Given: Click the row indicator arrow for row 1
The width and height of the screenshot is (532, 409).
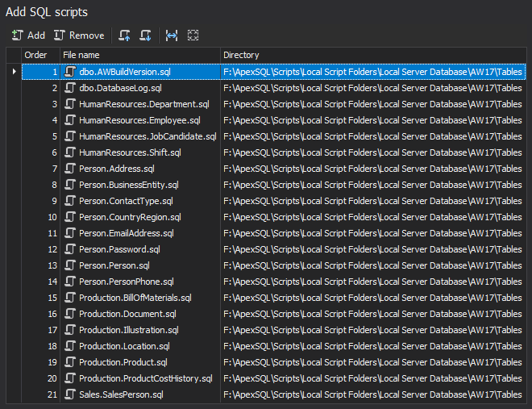Looking at the screenshot, I should coord(14,72).
